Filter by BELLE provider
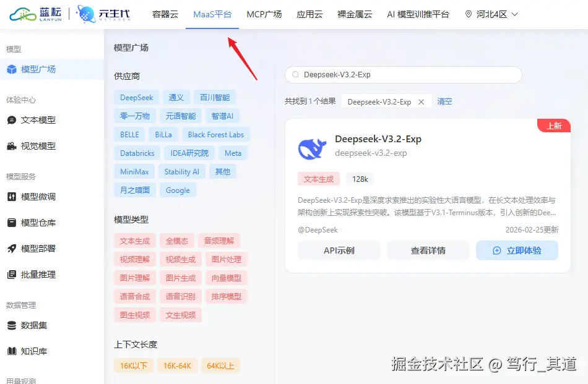 point(130,135)
